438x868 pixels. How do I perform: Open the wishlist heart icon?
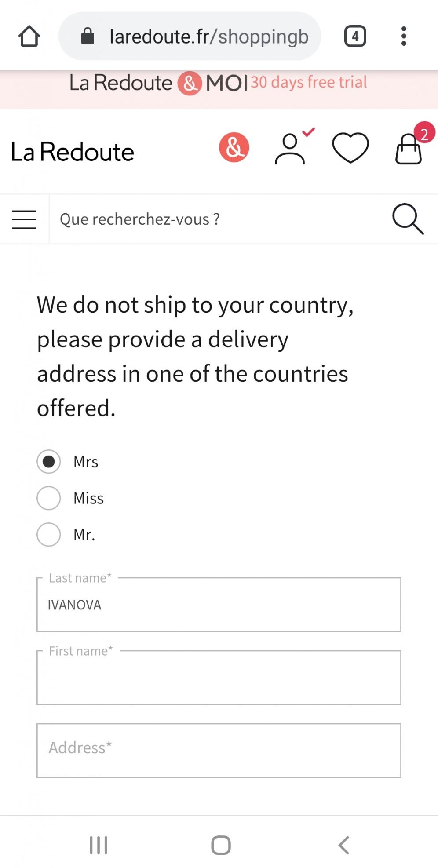click(350, 148)
